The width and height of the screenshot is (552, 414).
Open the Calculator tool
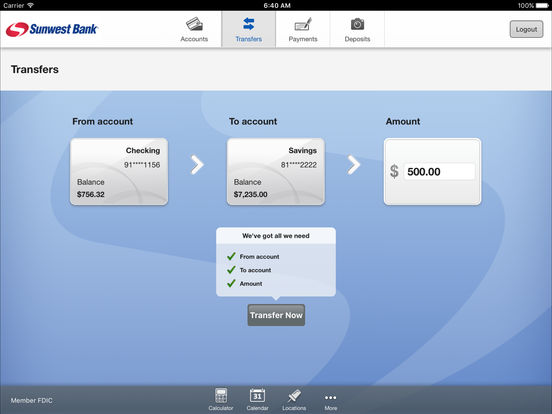[x=221, y=400]
